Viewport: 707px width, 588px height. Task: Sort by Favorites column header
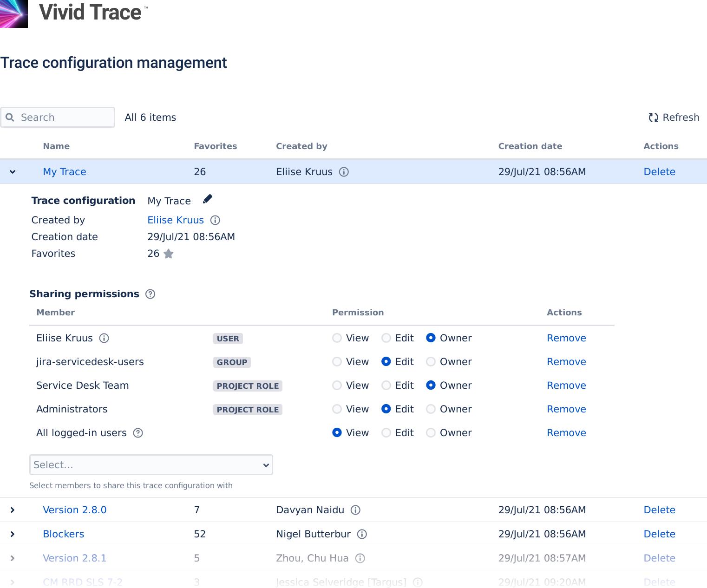click(x=216, y=146)
